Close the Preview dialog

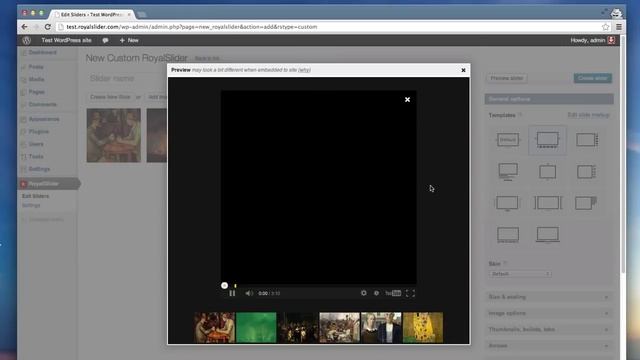(463, 70)
